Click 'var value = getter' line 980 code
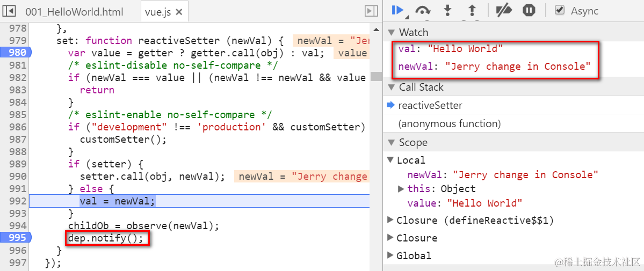The width and height of the screenshot is (644, 271). coord(197,53)
